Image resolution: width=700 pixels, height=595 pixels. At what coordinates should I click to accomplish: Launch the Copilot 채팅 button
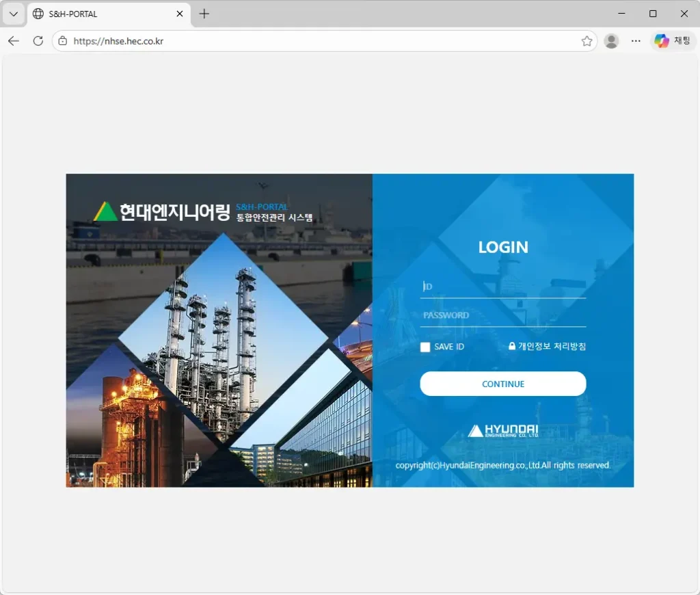pos(673,41)
